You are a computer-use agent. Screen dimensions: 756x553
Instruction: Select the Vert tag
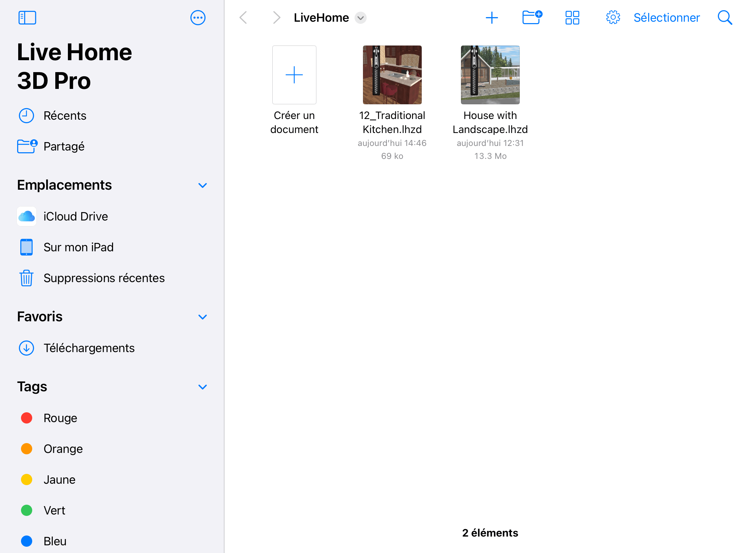point(112,510)
